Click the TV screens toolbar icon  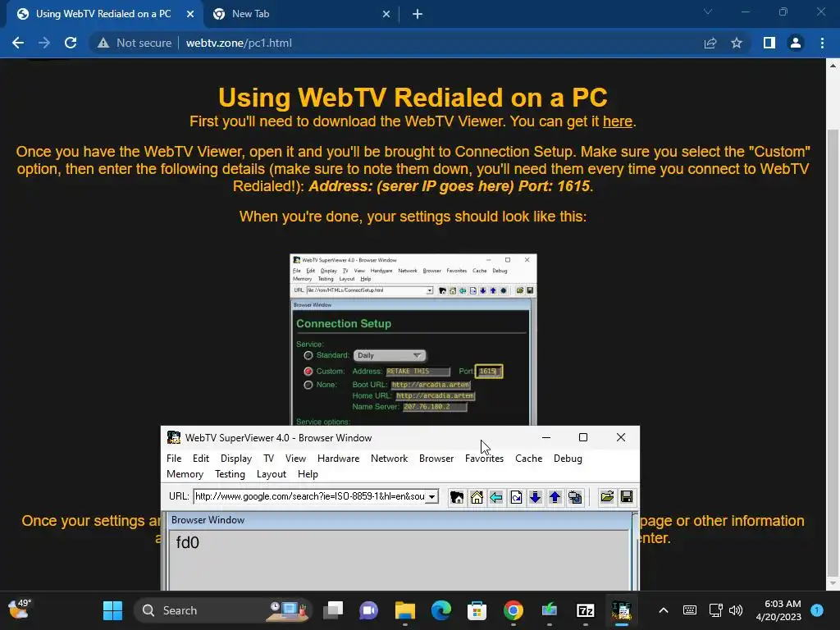(575, 497)
